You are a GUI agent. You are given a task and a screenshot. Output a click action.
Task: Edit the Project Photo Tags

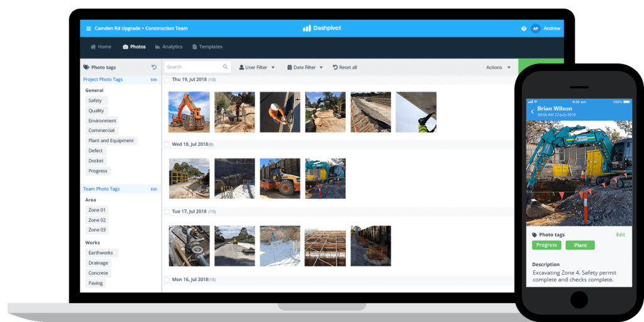click(x=153, y=80)
